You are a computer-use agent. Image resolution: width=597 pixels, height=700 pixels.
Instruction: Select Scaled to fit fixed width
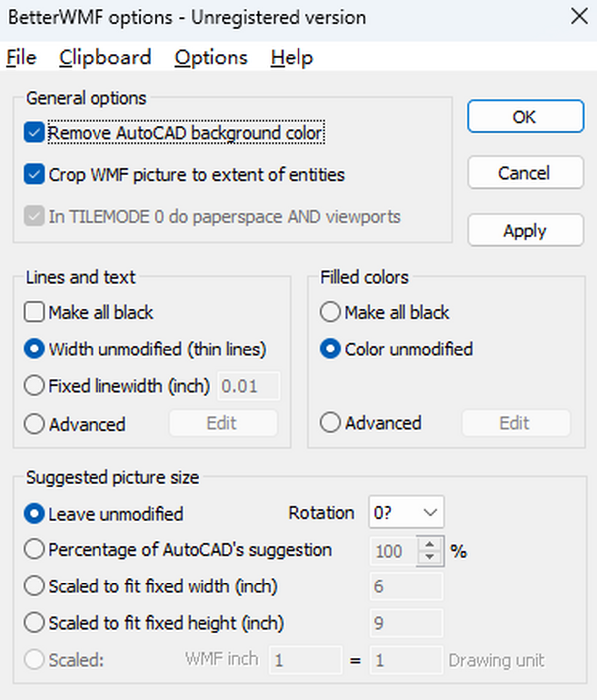tap(34, 586)
